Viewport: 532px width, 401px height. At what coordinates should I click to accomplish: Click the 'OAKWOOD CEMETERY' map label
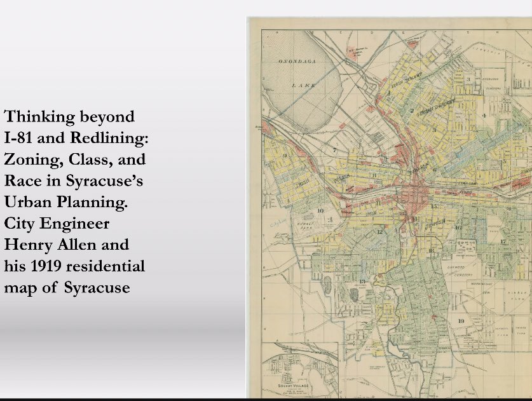point(460,271)
